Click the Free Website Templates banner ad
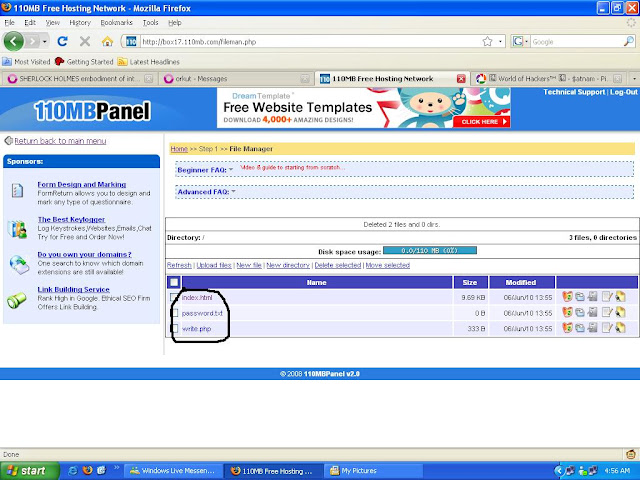640x480 pixels. pos(364,108)
